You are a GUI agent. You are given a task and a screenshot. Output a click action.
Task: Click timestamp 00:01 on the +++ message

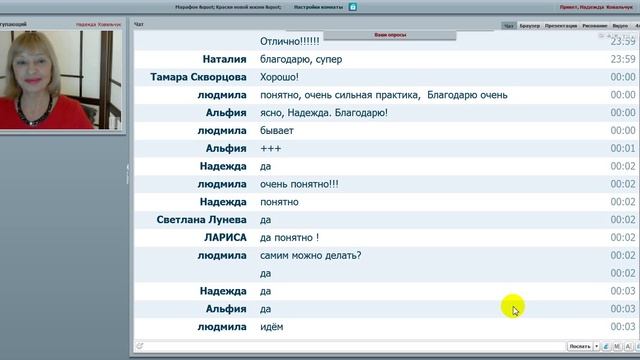[x=623, y=149]
